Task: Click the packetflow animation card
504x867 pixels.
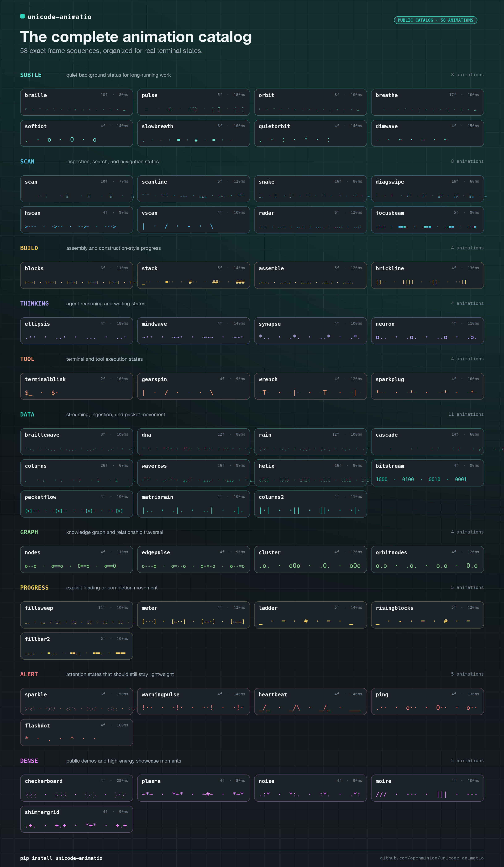Action: 77,504
